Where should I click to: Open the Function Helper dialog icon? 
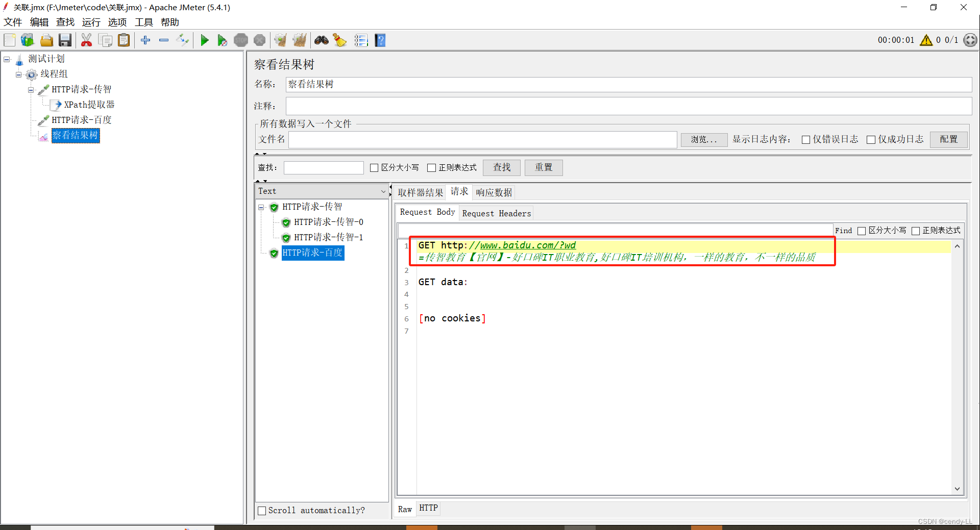click(x=361, y=40)
